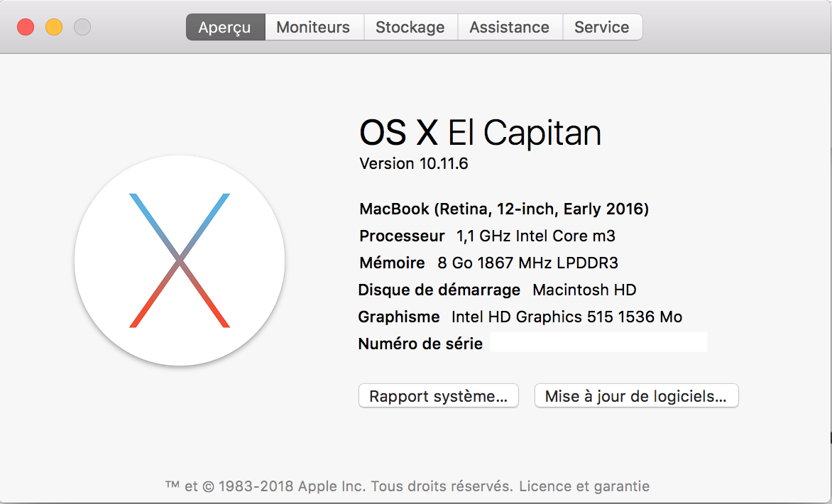This screenshot has height=504, width=832.
Task: Click the OS X El Capitan logo
Action: [x=180, y=261]
